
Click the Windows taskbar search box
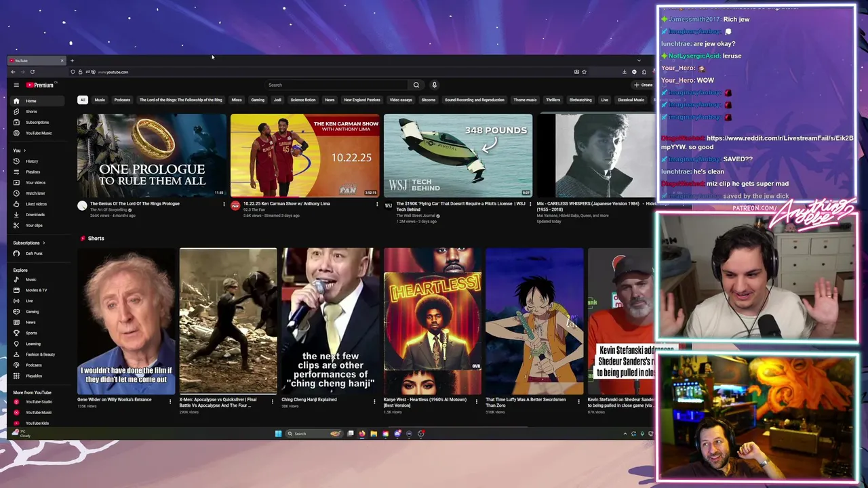coord(313,434)
